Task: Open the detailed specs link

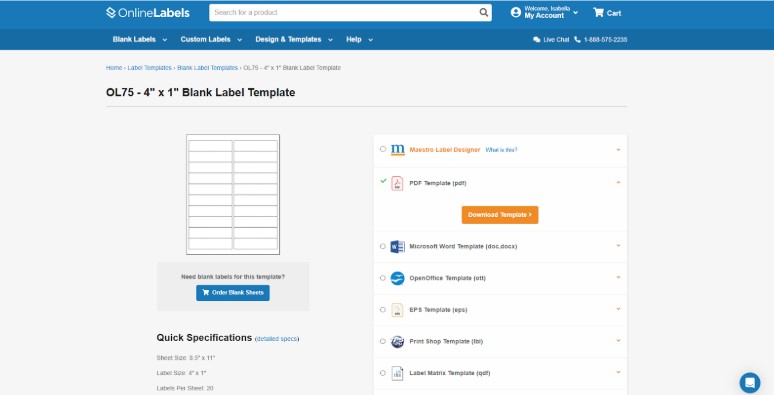Action: pos(277,339)
